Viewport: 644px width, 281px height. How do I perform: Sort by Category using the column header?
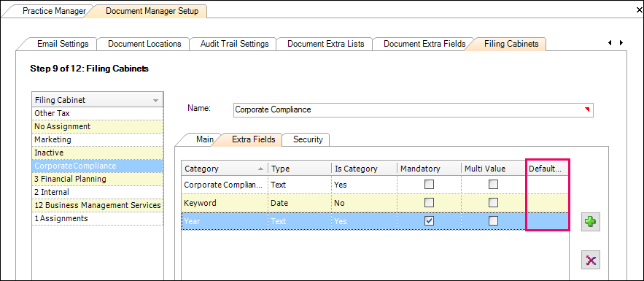point(225,169)
